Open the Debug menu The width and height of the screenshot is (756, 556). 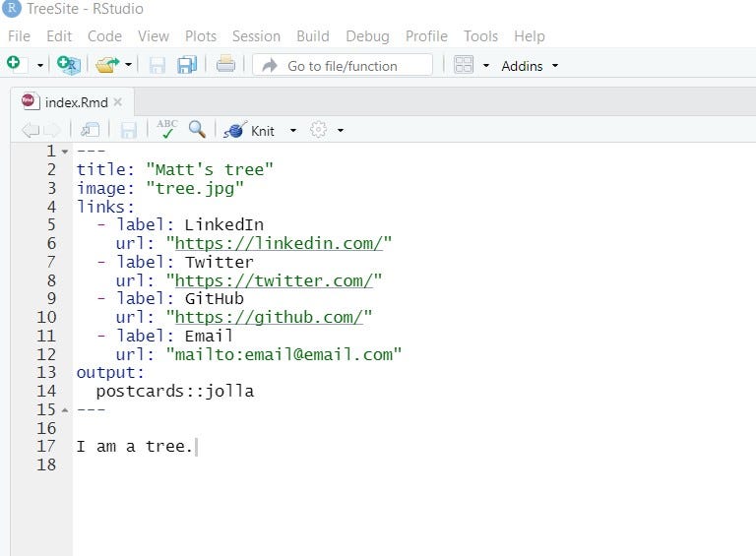367,36
